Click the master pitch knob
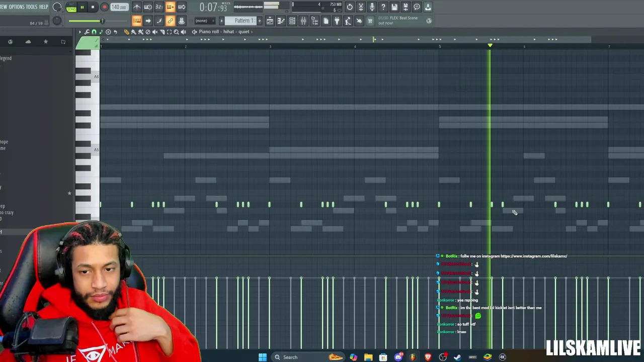 pyautogui.click(x=57, y=21)
